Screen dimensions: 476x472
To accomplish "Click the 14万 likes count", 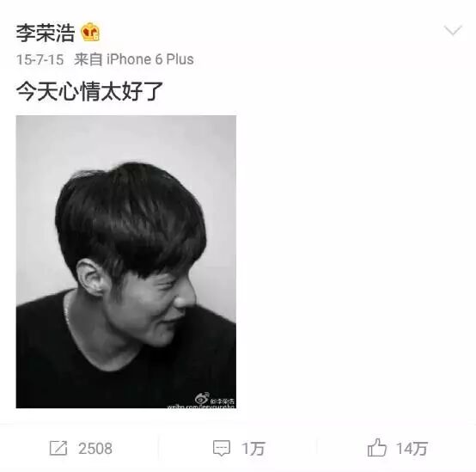I will point(412,449).
